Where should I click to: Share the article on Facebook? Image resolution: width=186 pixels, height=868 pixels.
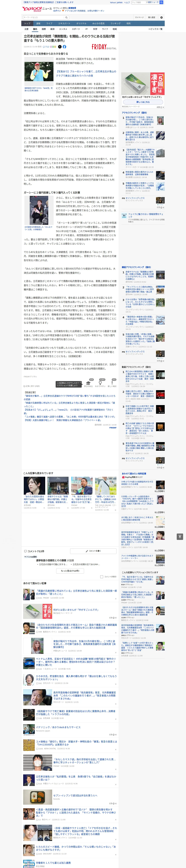click(64, 47)
